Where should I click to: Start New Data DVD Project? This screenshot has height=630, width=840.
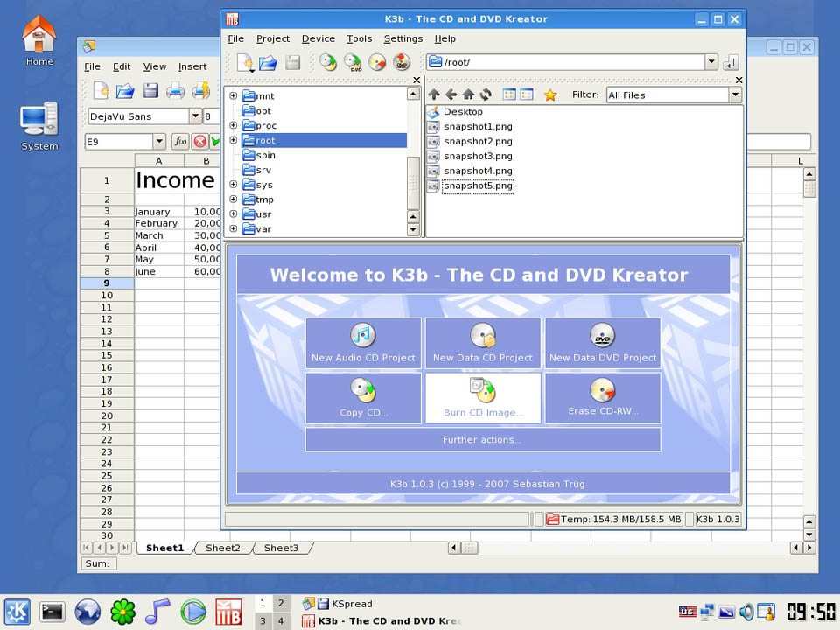(603, 343)
